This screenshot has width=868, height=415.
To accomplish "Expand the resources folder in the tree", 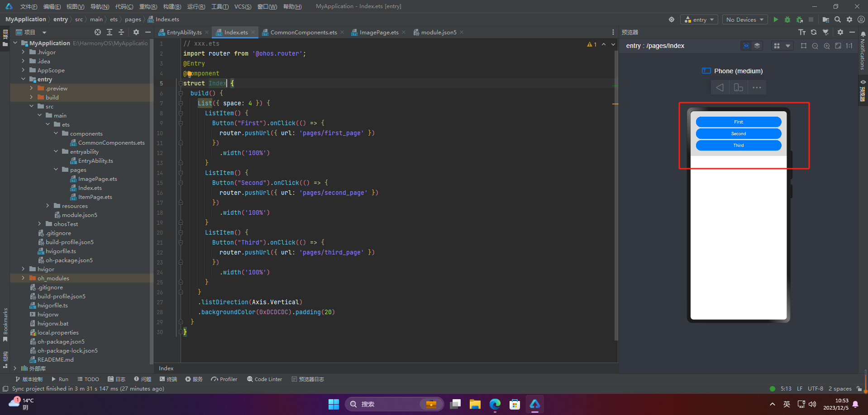I will (48, 206).
